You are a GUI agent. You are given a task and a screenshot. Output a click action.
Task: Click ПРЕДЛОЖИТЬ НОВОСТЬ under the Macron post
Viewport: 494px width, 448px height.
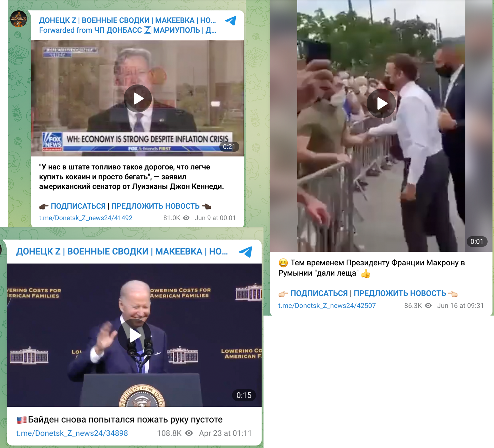(400, 293)
